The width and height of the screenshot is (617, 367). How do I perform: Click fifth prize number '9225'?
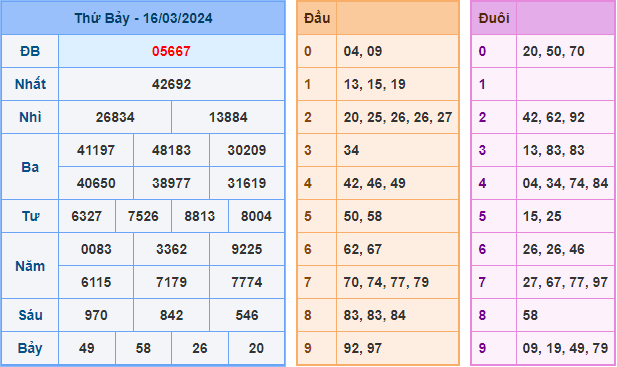click(x=247, y=249)
